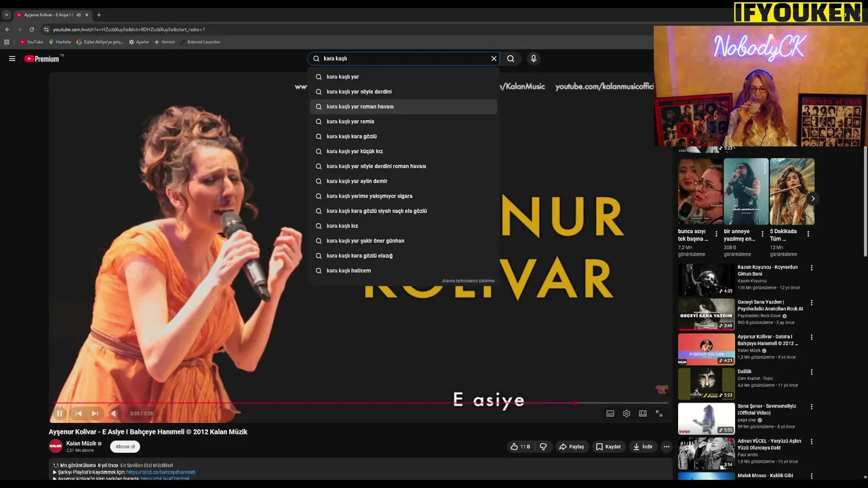The image size is (868, 488).
Task: Subscribe with the Abone ol button
Action: (x=125, y=447)
